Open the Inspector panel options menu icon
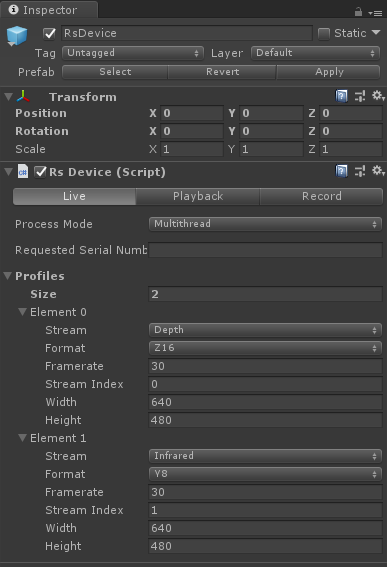This screenshot has height=567, width=387. pyautogui.click(x=375, y=13)
